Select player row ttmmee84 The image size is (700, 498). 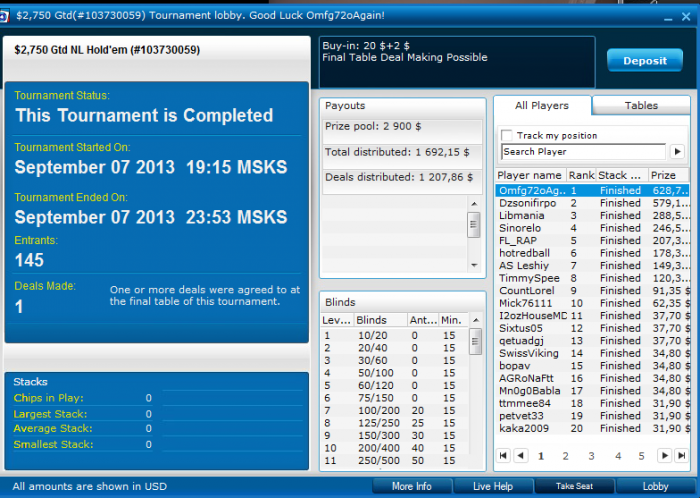pyautogui.click(x=592, y=403)
